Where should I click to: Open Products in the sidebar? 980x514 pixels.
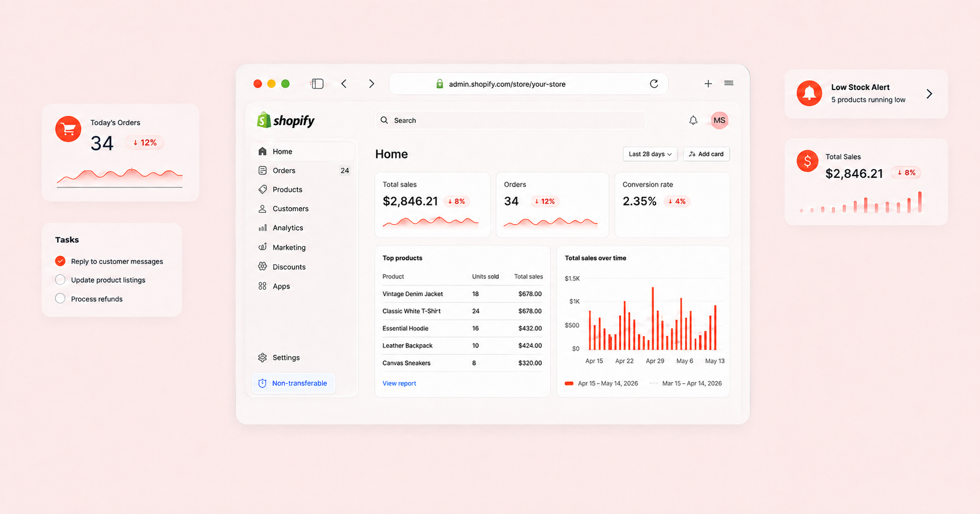coord(303,190)
